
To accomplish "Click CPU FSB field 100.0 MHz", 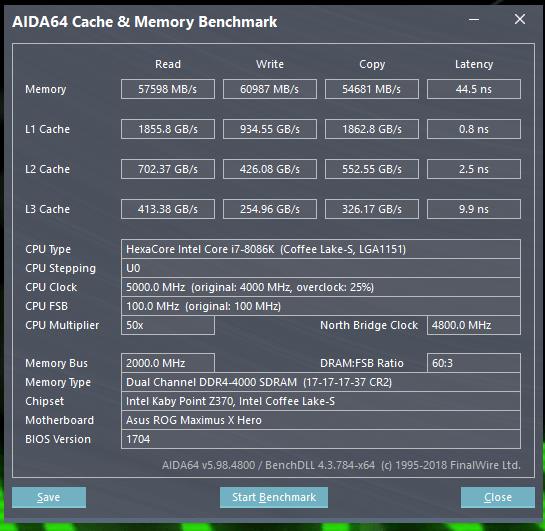I will click(321, 306).
